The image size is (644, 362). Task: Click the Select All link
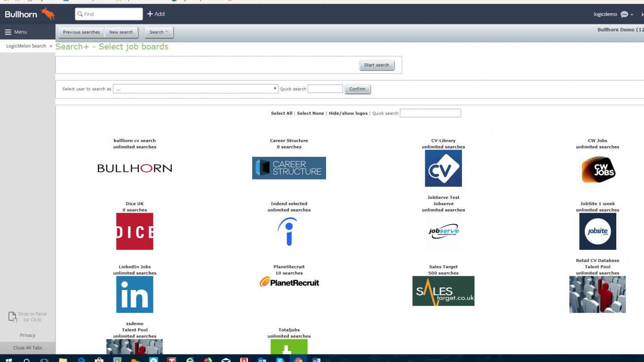pyautogui.click(x=281, y=114)
